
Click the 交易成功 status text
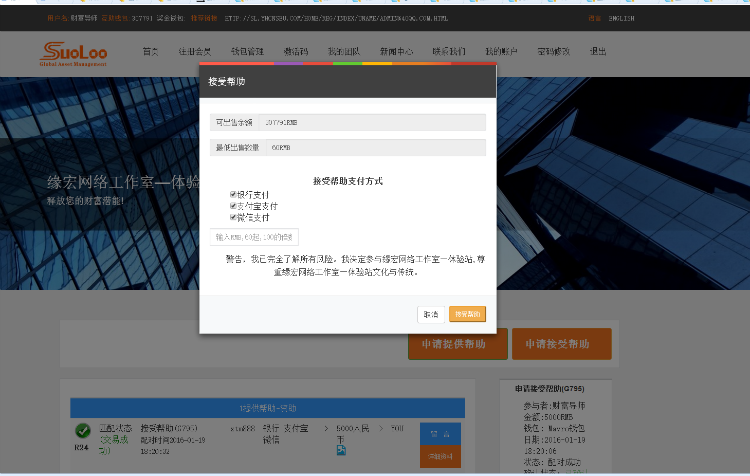pos(113,445)
